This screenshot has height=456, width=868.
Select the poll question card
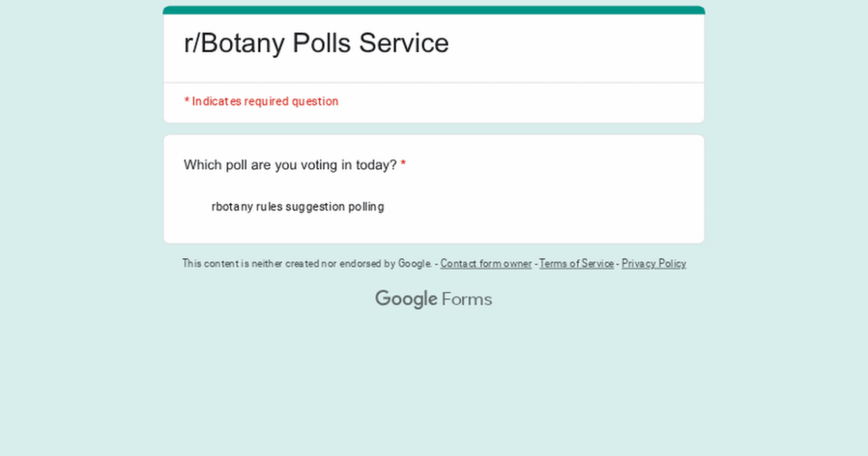(x=433, y=188)
